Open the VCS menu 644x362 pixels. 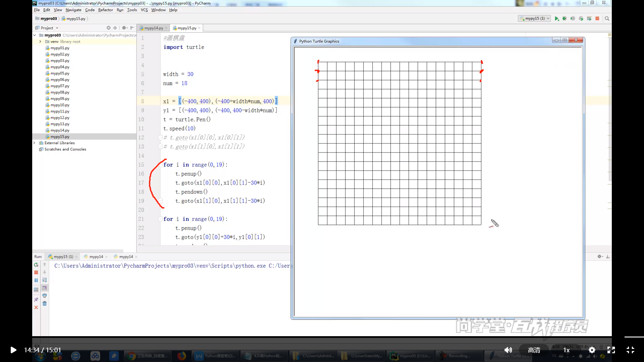click(x=144, y=10)
